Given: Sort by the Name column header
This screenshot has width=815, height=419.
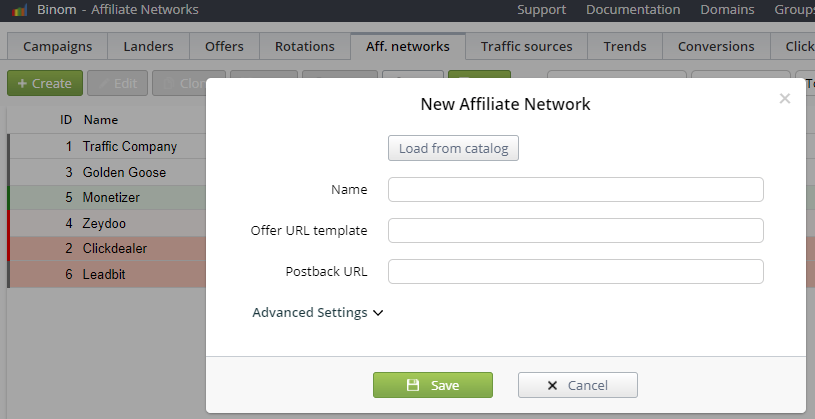Looking at the screenshot, I should coord(101,120).
